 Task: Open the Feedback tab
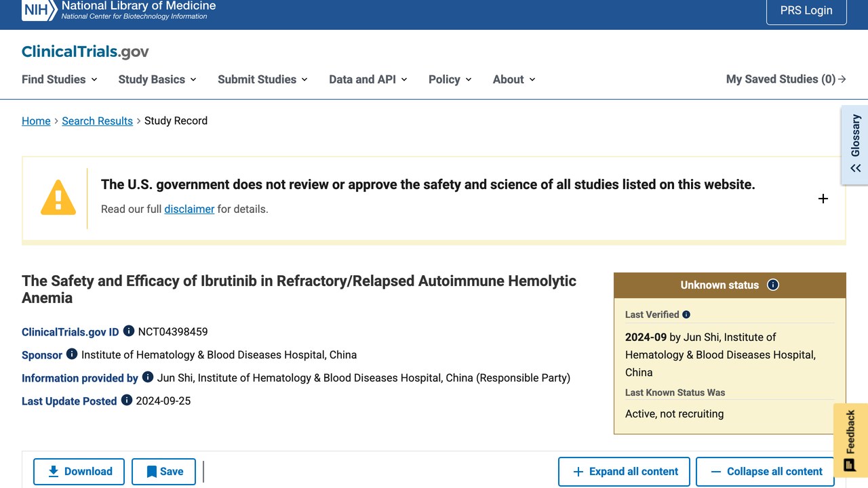[850, 441]
